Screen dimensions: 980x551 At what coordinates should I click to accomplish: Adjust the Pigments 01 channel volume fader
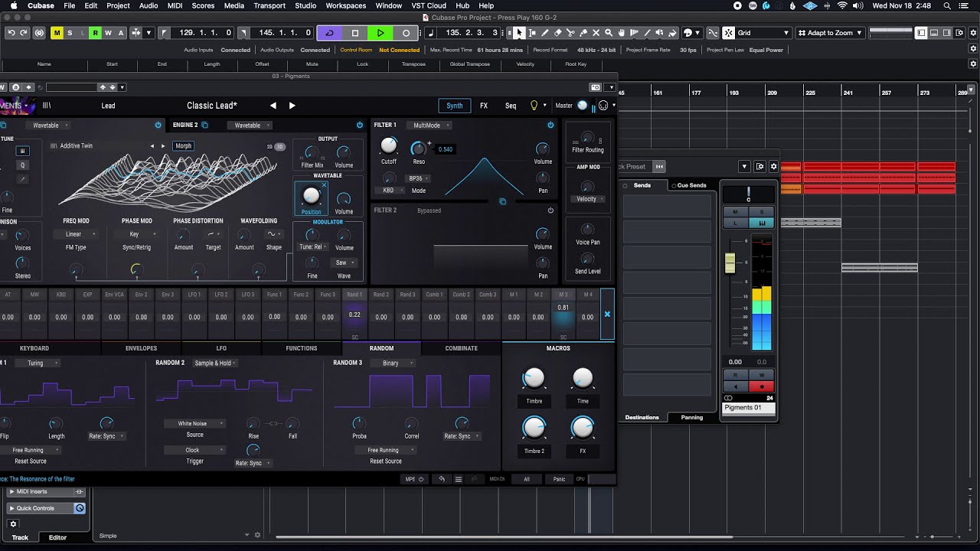(x=730, y=262)
